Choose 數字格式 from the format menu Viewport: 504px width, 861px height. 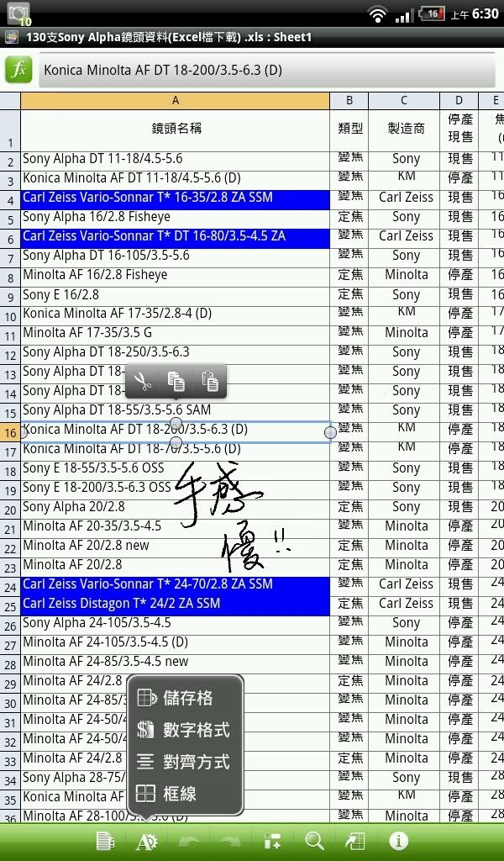click(186, 730)
